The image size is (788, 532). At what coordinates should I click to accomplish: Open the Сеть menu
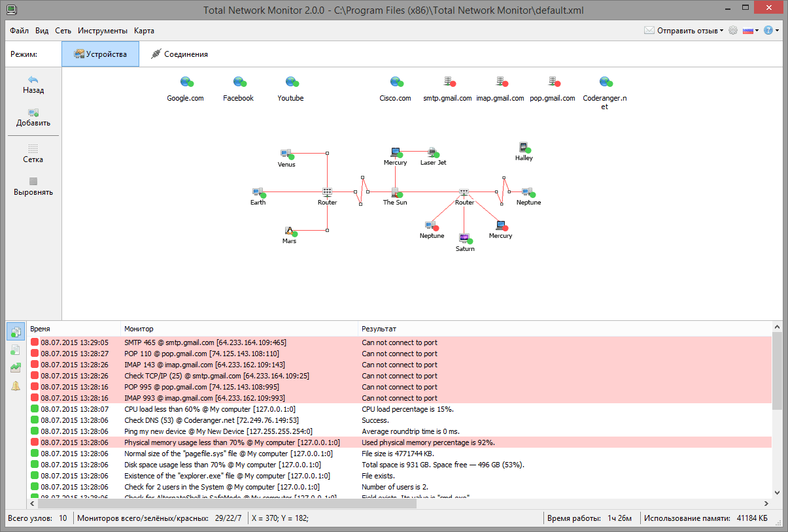(x=63, y=30)
